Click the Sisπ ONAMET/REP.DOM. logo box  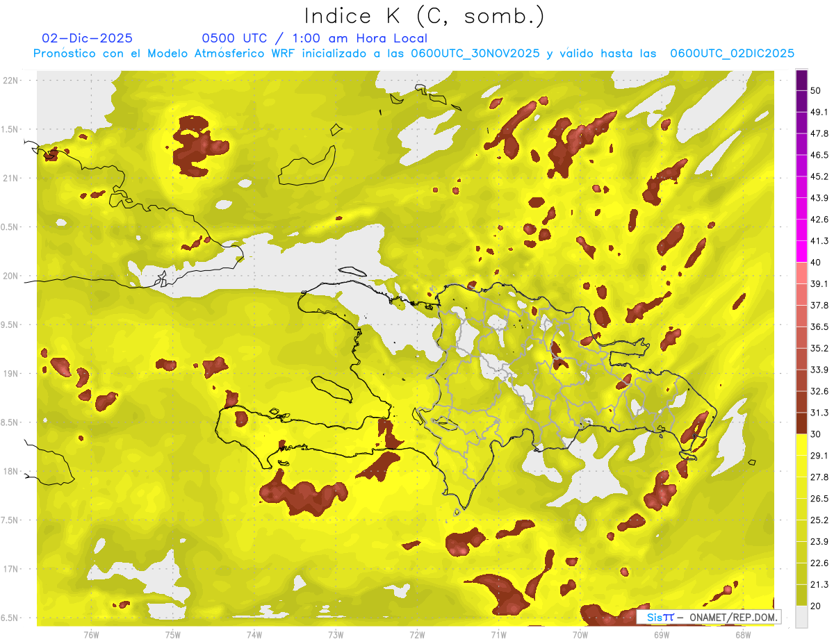coord(708,617)
